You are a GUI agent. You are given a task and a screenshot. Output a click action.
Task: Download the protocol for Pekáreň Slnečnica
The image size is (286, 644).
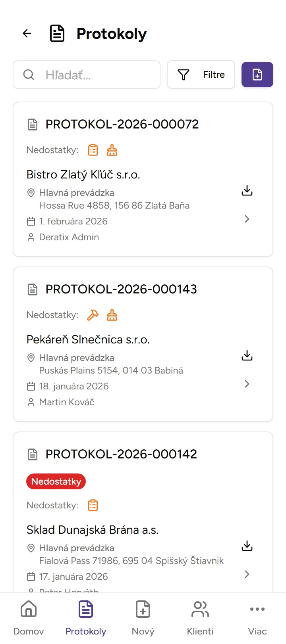247,355
